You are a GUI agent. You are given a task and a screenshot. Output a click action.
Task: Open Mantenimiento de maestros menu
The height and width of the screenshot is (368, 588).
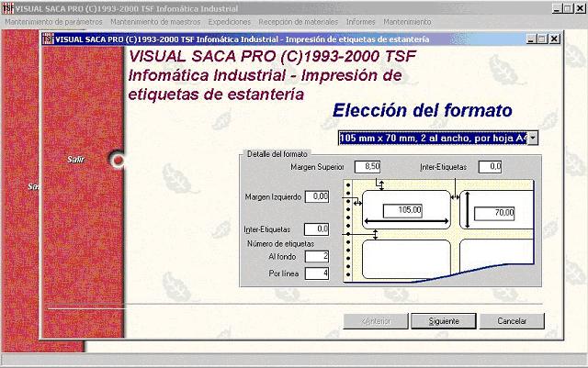pos(155,22)
